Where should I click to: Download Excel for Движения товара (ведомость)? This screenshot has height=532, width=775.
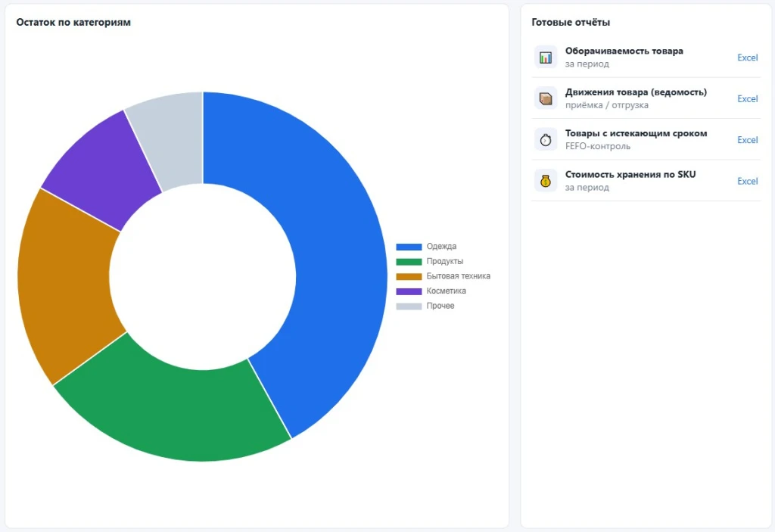[747, 98]
